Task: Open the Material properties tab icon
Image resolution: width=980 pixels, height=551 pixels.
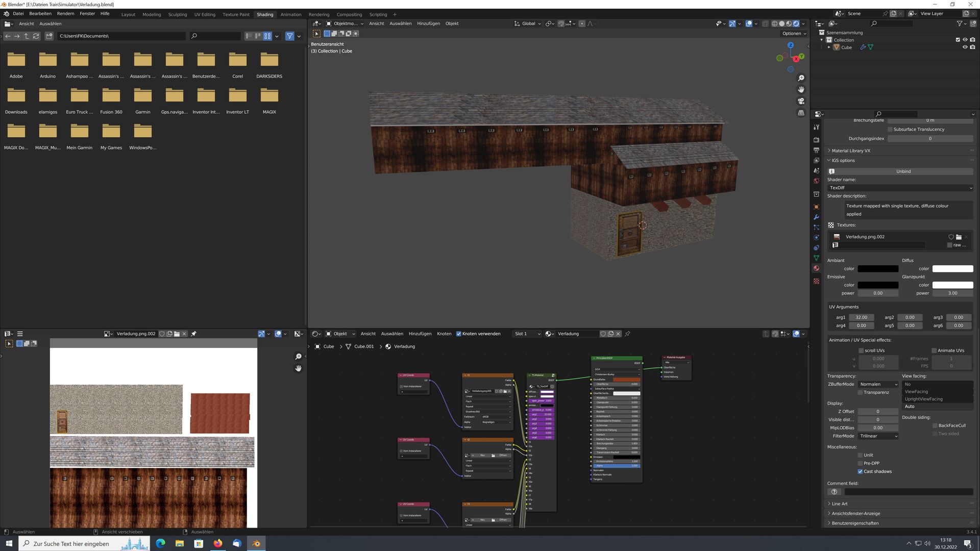Action: (816, 268)
